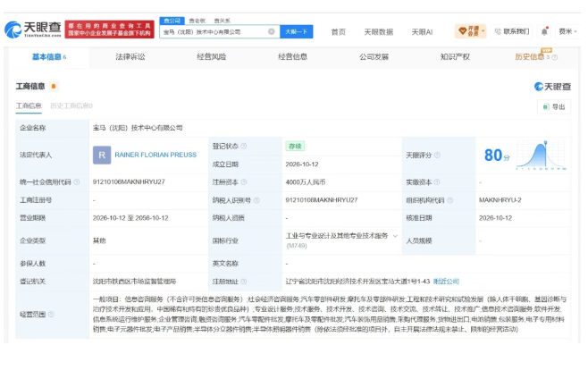Screen dimensions: 588x379
Task: Open the 历史信息 VIP tab
Action: (x=530, y=57)
